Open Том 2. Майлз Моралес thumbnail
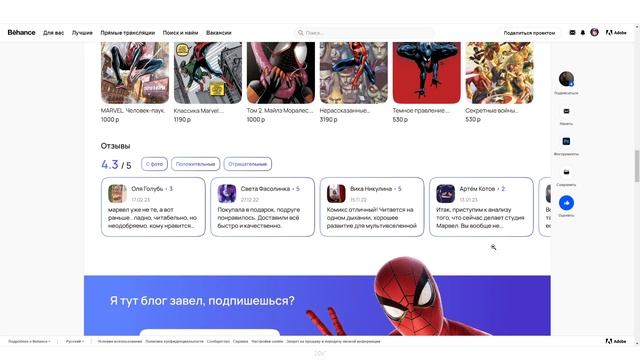Viewport: 640px width, 360px height. tap(281, 73)
